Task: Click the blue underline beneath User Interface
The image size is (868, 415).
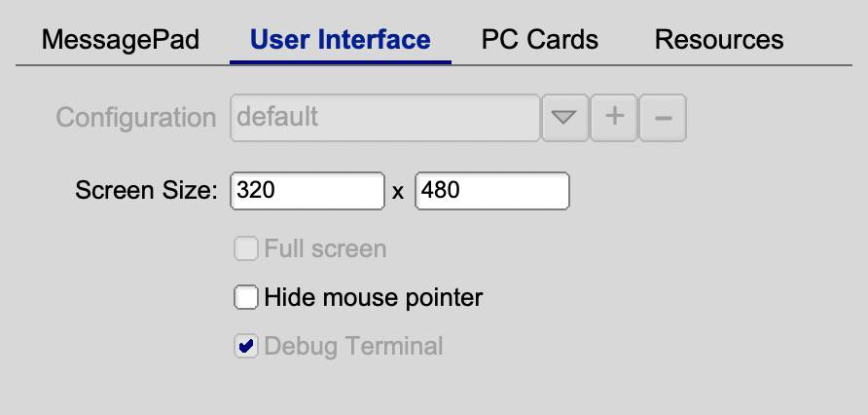Action: [x=340, y=62]
